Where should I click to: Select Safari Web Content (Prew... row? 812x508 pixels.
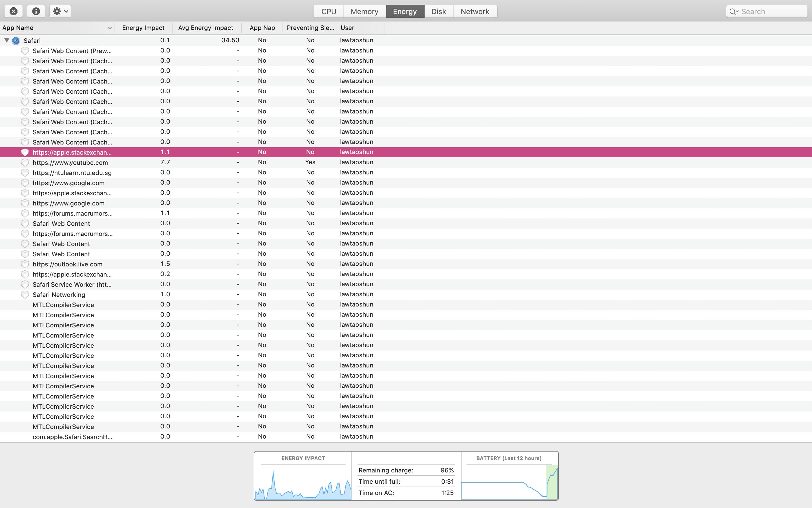coord(406,51)
